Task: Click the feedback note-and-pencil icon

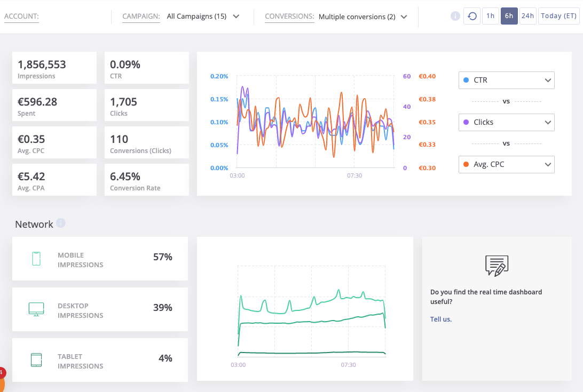Action: point(497,265)
